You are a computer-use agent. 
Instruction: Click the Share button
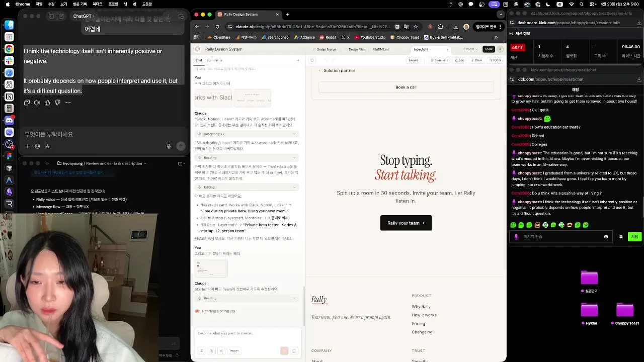click(489, 49)
